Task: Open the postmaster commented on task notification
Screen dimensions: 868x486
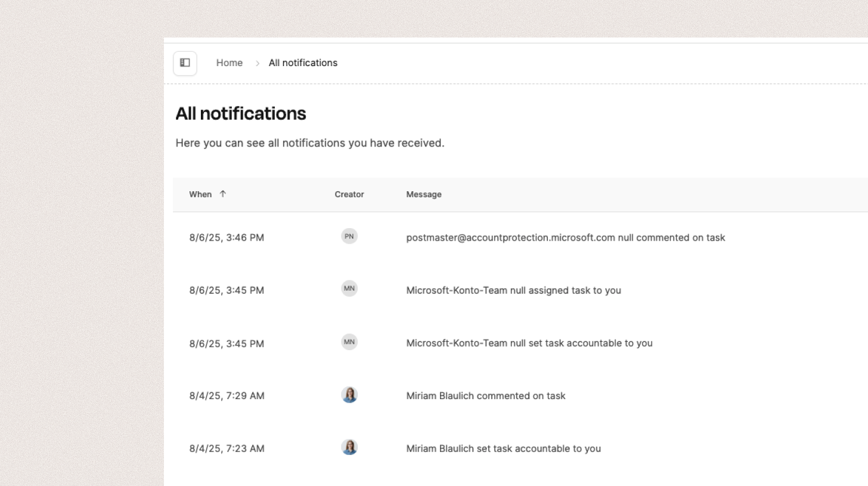Action: [x=565, y=238]
